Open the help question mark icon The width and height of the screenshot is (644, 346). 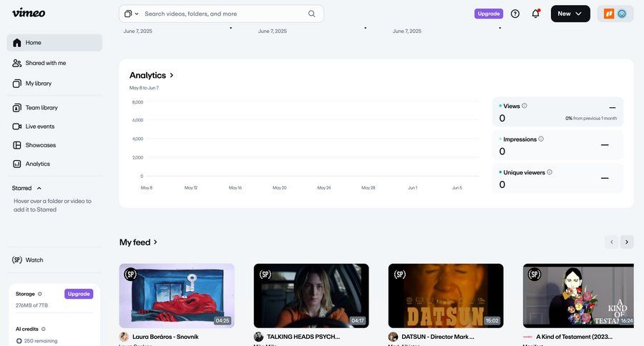tap(515, 14)
